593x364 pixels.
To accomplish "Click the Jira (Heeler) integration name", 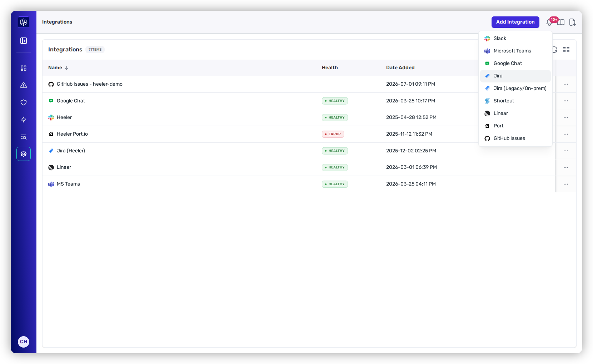I will tap(71, 151).
